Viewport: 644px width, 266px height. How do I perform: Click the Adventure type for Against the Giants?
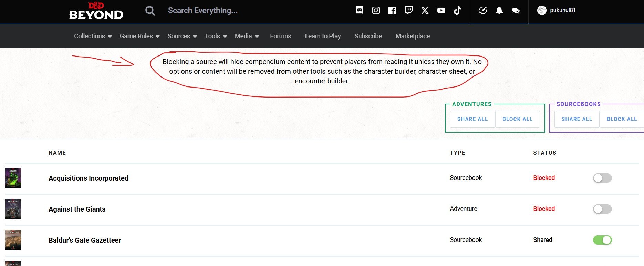click(x=464, y=209)
